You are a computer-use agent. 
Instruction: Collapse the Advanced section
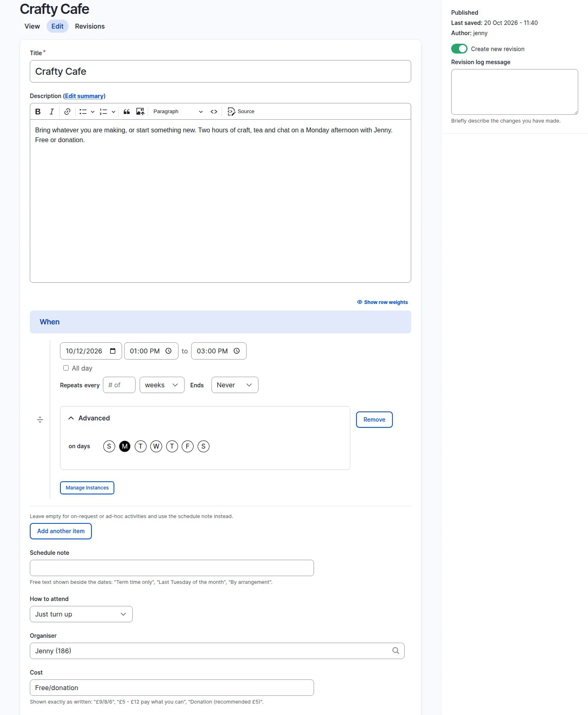pos(89,418)
